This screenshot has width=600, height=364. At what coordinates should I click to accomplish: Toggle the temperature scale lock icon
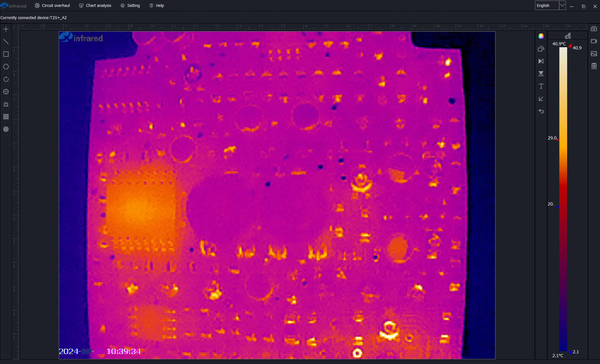coord(568,36)
